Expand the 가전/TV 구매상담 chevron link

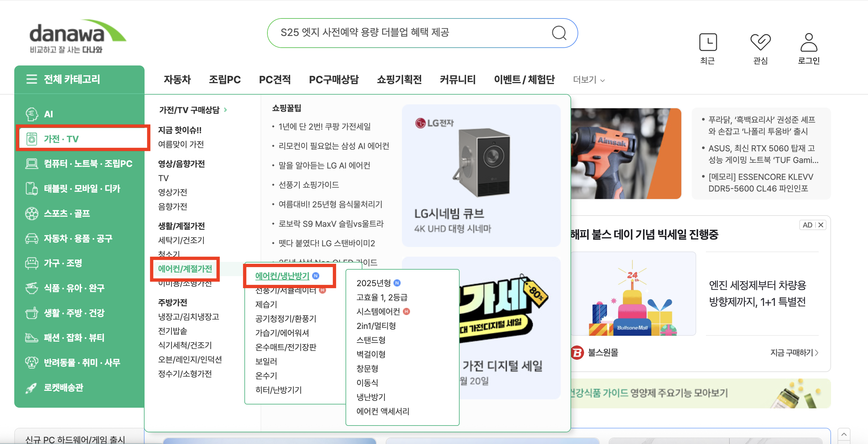(x=225, y=110)
